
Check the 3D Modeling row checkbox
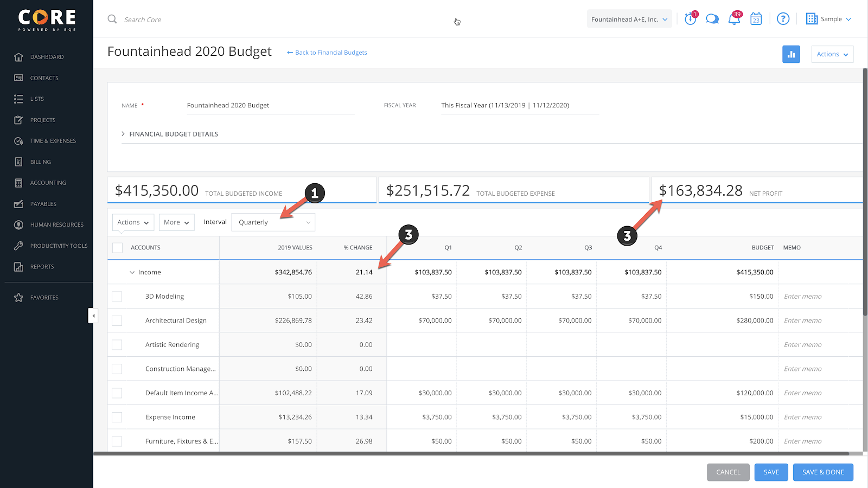[117, 297]
